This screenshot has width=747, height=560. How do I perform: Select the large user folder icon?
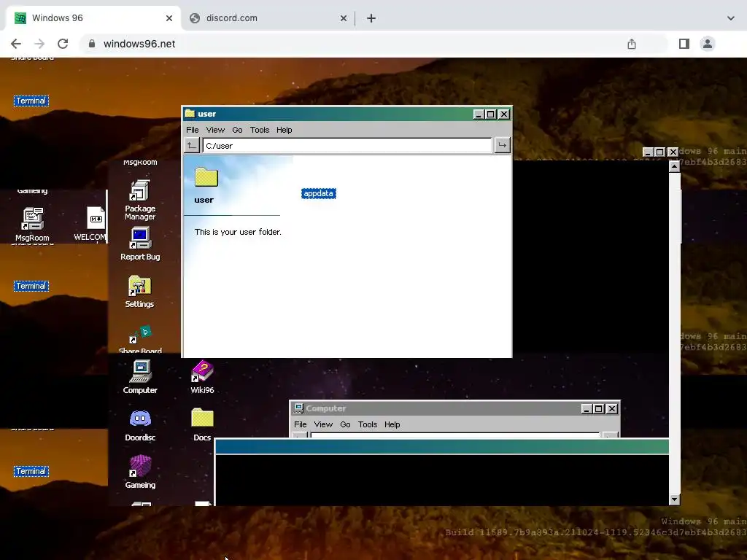206,177
